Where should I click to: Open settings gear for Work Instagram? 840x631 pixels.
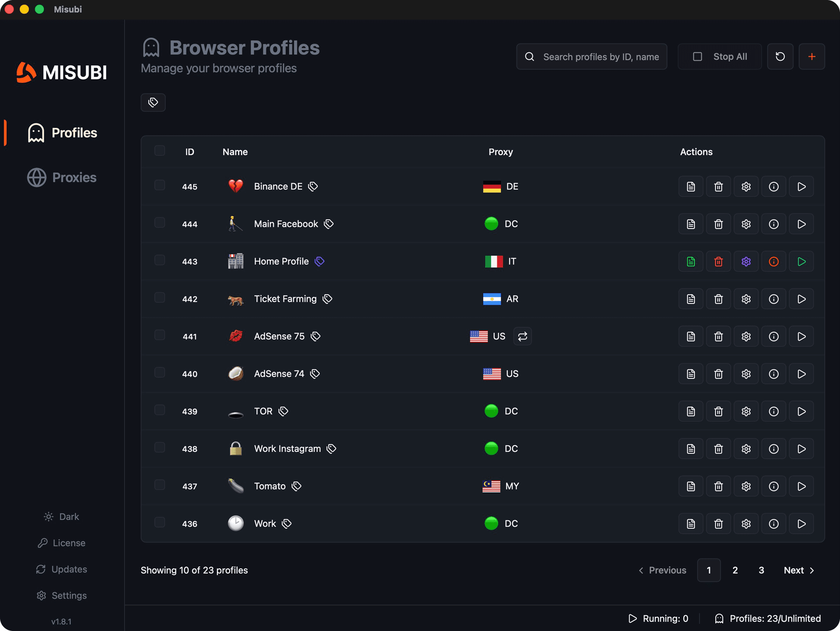pos(746,449)
